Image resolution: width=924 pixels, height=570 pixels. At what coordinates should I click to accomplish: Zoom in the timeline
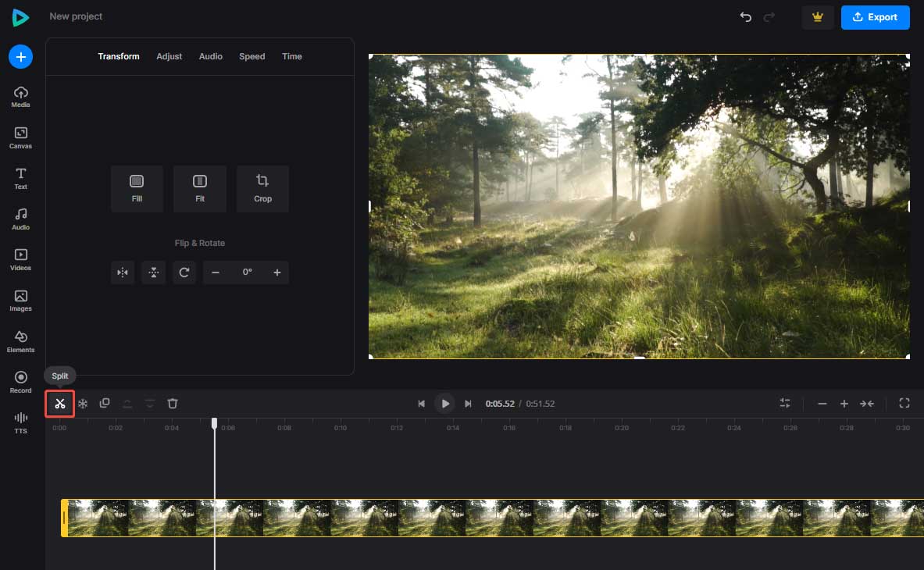point(844,404)
